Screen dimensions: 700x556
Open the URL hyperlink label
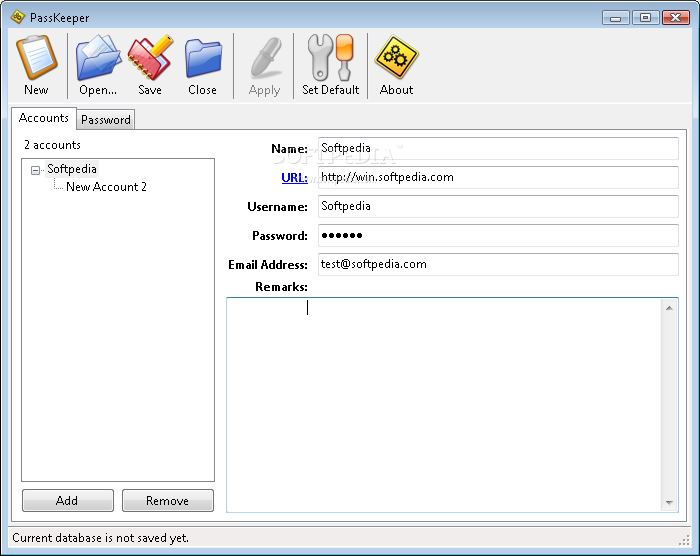[294, 178]
